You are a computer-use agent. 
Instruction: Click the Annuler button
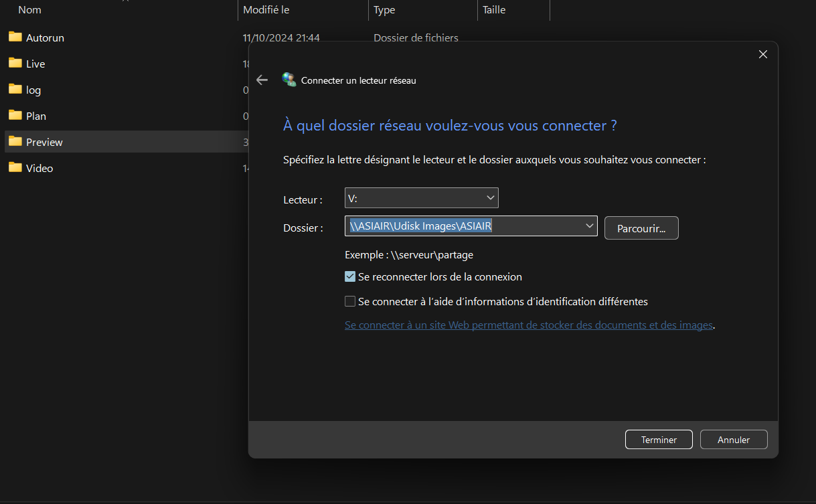tap(734, 440)
